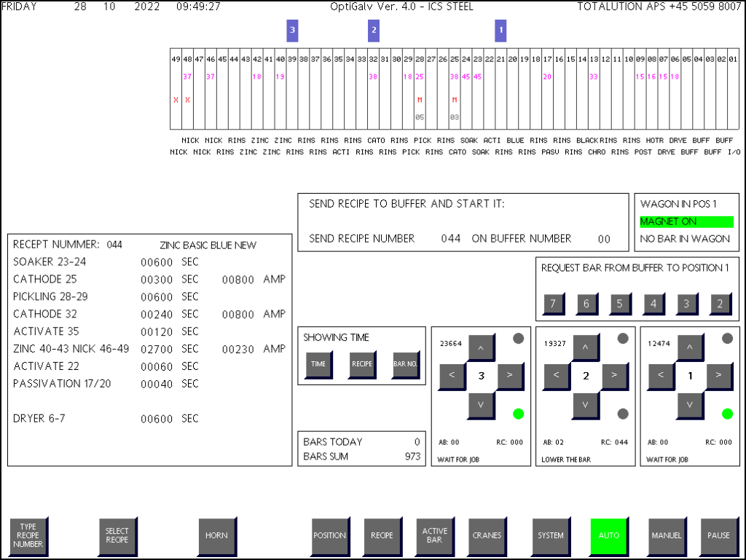Image resolution: width=746 pixels, height=560 pixels.
Task: Open the POSITION page
Action: point(330,536)
